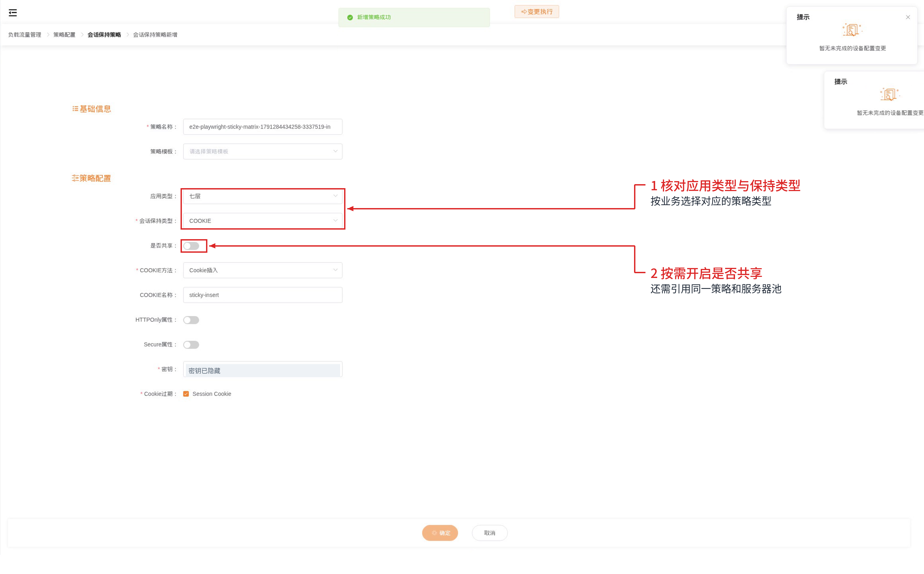Viewport: 924px width, 574px height.
Task: Click the 新增策略成功 message text
Action: point(374,18)
